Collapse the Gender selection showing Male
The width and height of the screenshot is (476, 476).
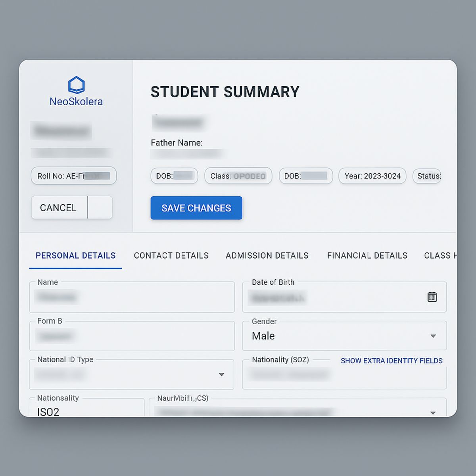pyautogui.click(x=433, y=336)
